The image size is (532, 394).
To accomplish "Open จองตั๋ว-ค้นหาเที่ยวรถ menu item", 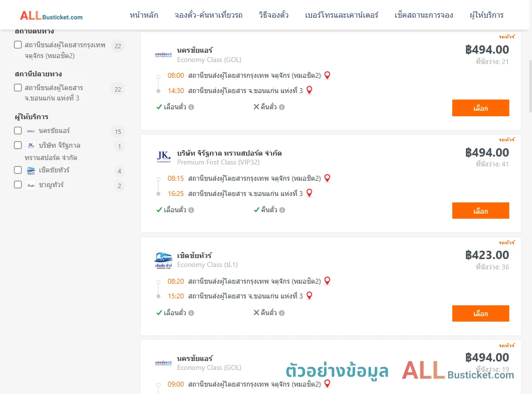I will [x=208, y=15].
